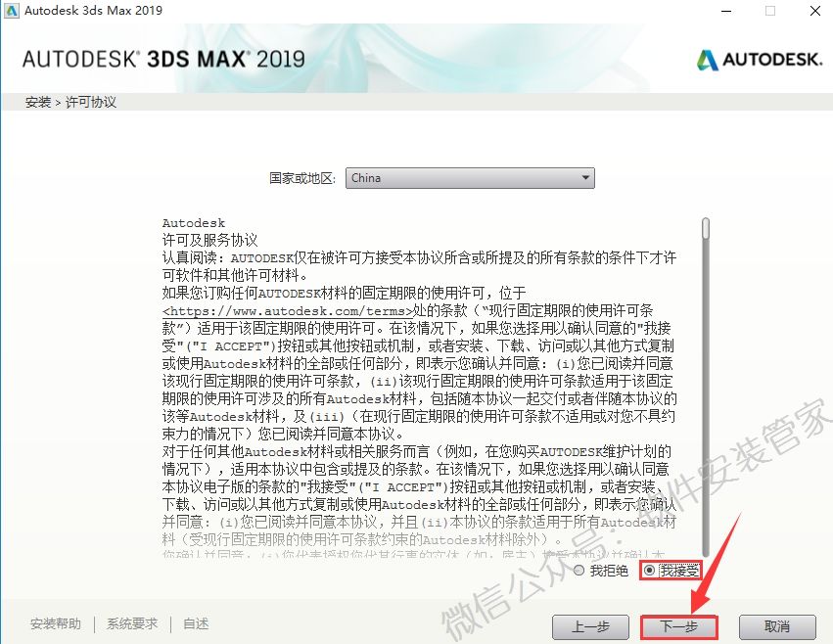Viewport: 833px width, 644px height.
Task: Click the 下一步 button
Action: [678, 627]
